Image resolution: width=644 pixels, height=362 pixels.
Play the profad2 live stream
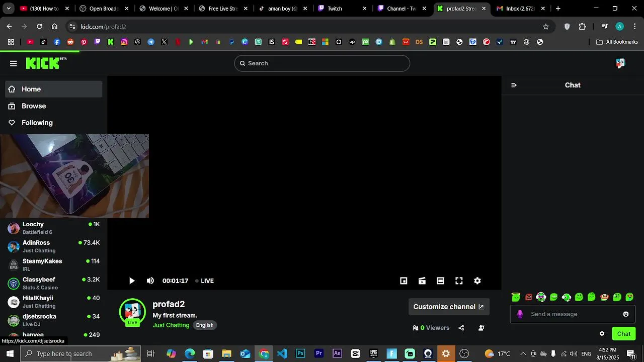tap(132, 281)
